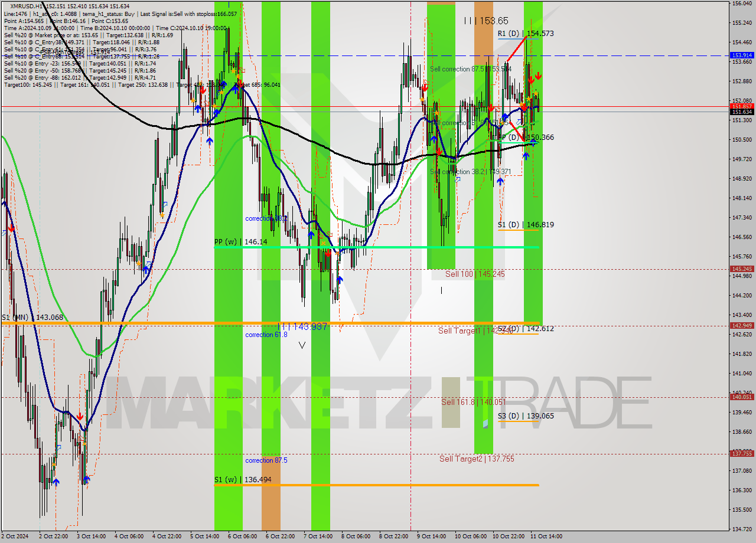Screen dimensions: 756x543
Task: Click the 142.949 red price tag
Action: 742,325
